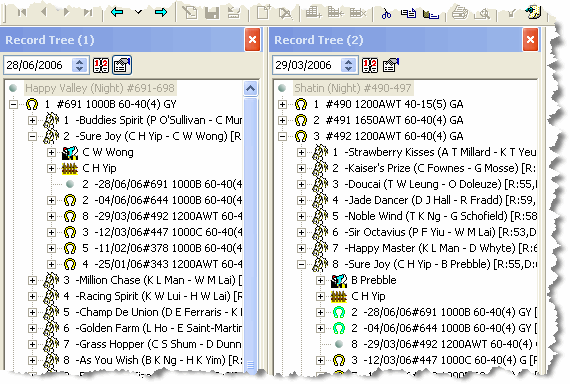Screen dimensions: 570x384
Task: Click the Record Tree (1) vertical scrollbar thumb
Action: pyautogui.click(x=251, y=235)
